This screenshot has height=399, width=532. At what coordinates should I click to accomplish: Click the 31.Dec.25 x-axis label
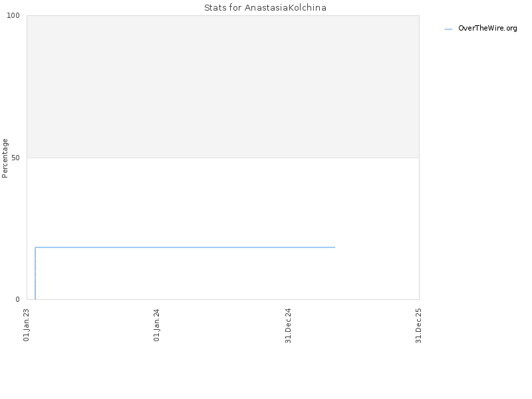(x=418, y=326)
